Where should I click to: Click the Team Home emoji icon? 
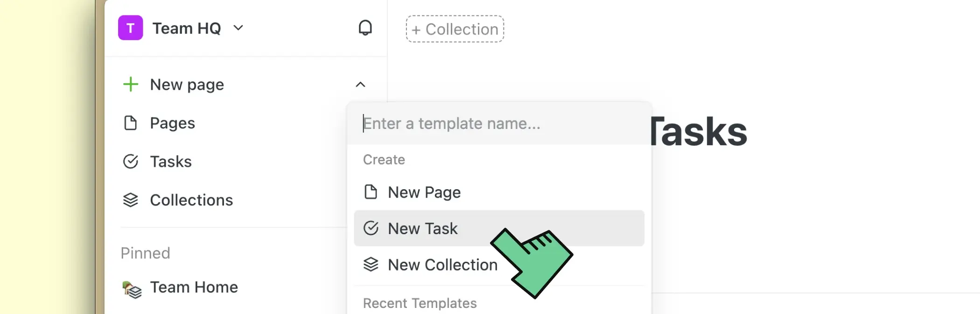click(132, 289)
